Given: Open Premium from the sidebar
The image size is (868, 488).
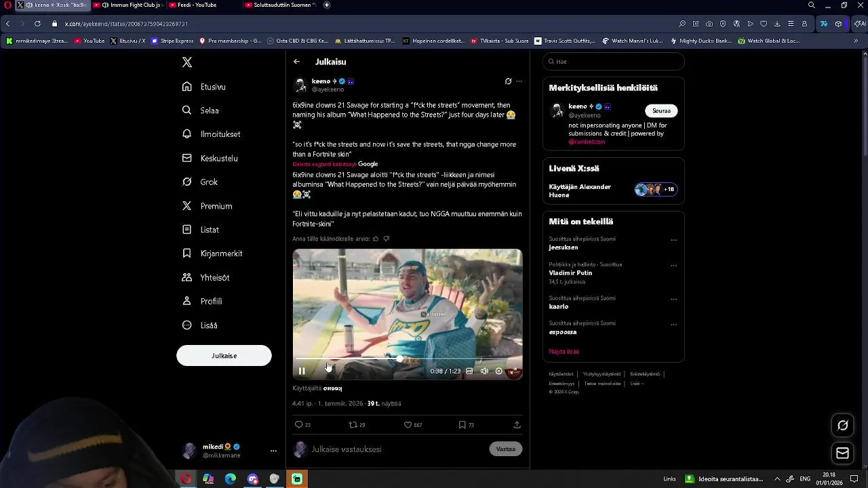Looking at the screenshot, I should click(208, 206).
